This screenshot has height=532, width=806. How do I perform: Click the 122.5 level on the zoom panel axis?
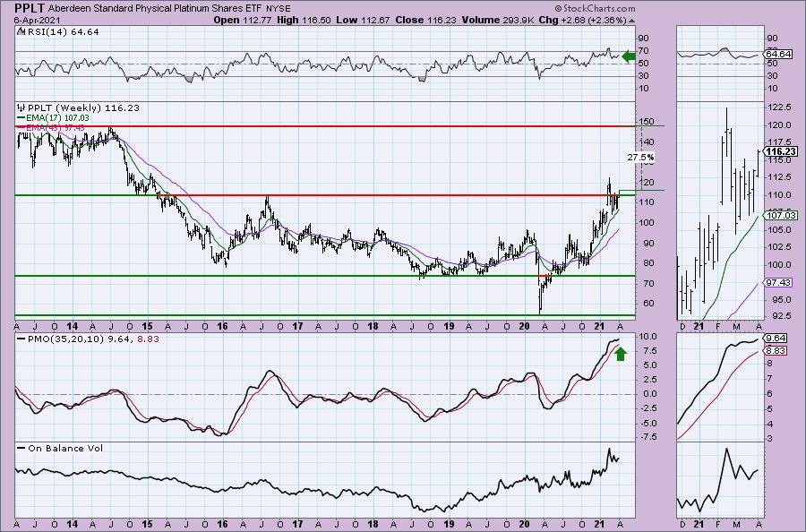click(779, 107)
